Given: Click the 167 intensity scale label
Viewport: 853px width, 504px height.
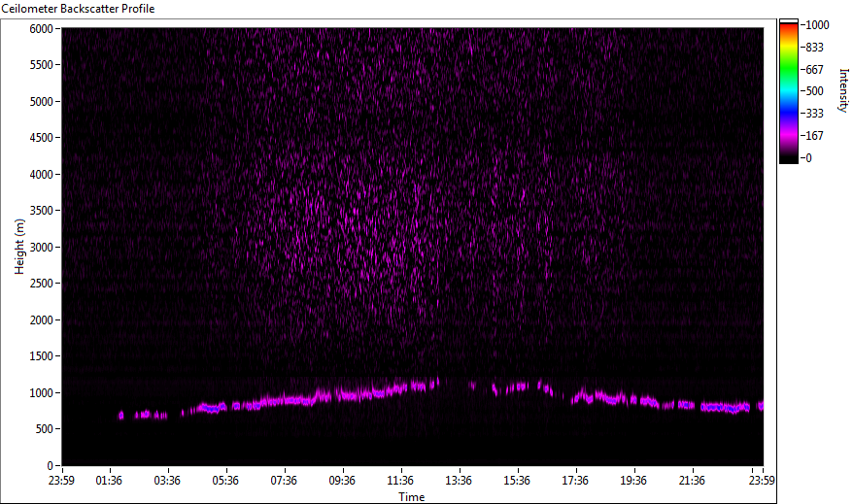Looking at the screenshot, I should 814,136.
